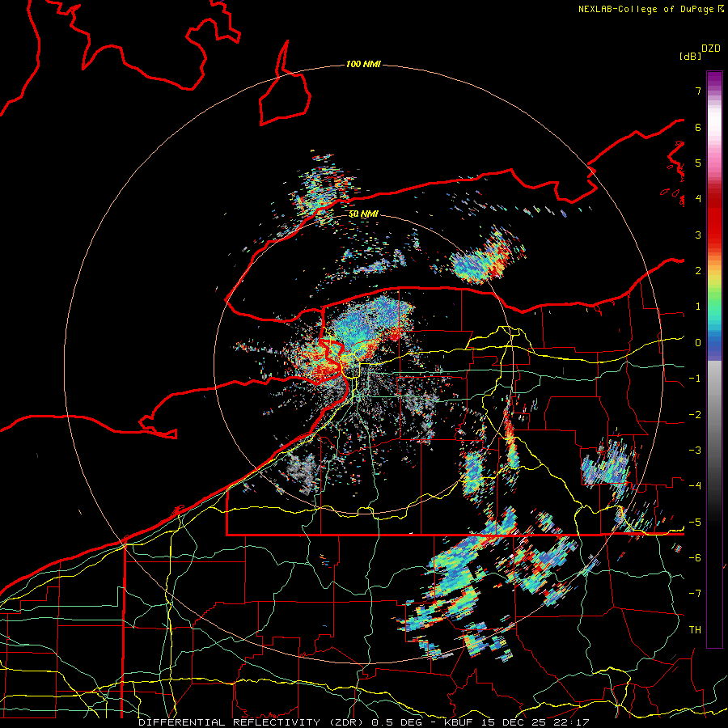The width and height of the screenshot is (728, 728).
Task: Click the 2 value on color scale
Action: tap(698, 271)
